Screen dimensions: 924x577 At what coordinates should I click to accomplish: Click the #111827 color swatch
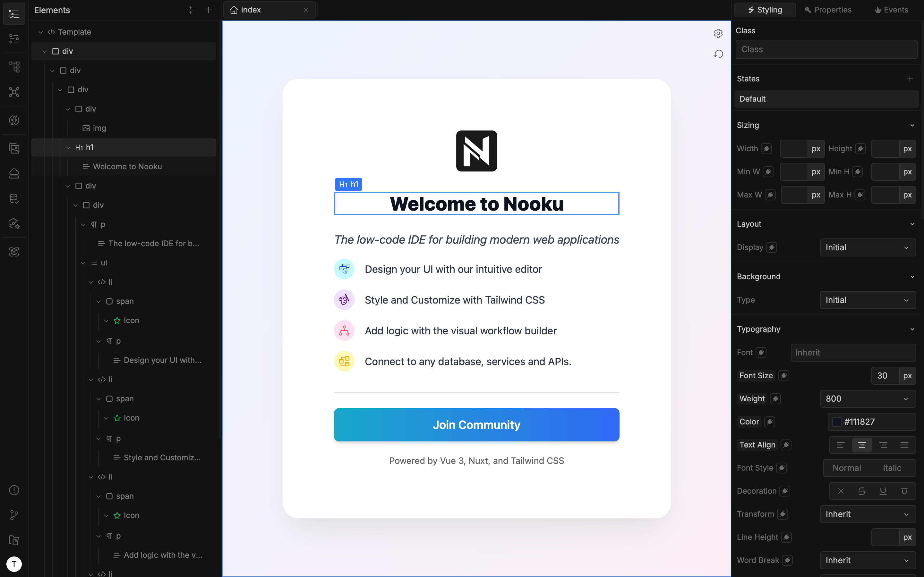pos(836,422)
